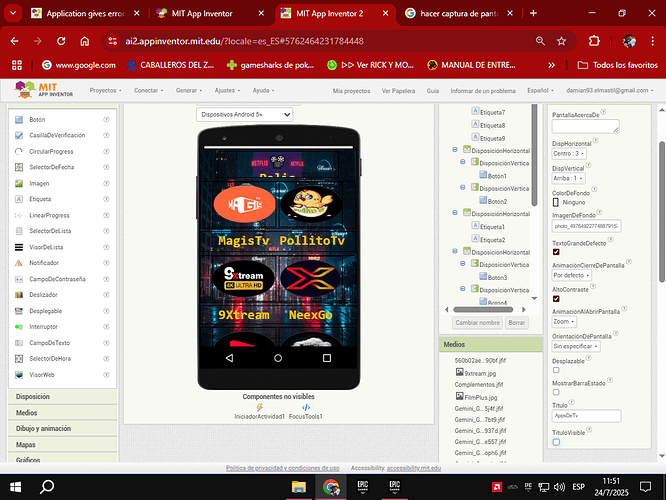Click the Notificador warning icon

tap(20, 263)
